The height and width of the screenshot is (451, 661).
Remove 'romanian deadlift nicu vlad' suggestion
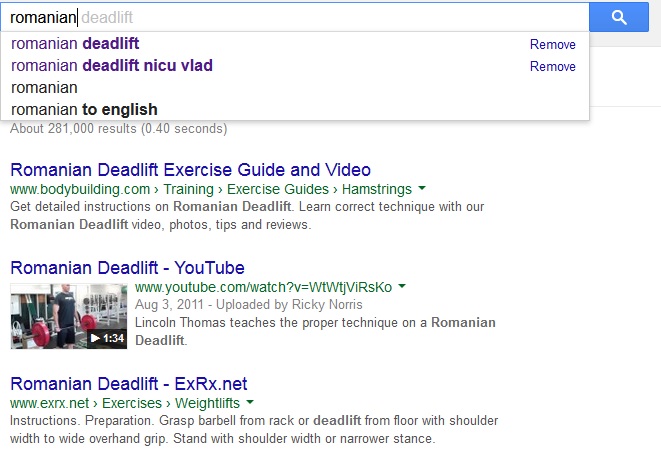pos(552,67)
